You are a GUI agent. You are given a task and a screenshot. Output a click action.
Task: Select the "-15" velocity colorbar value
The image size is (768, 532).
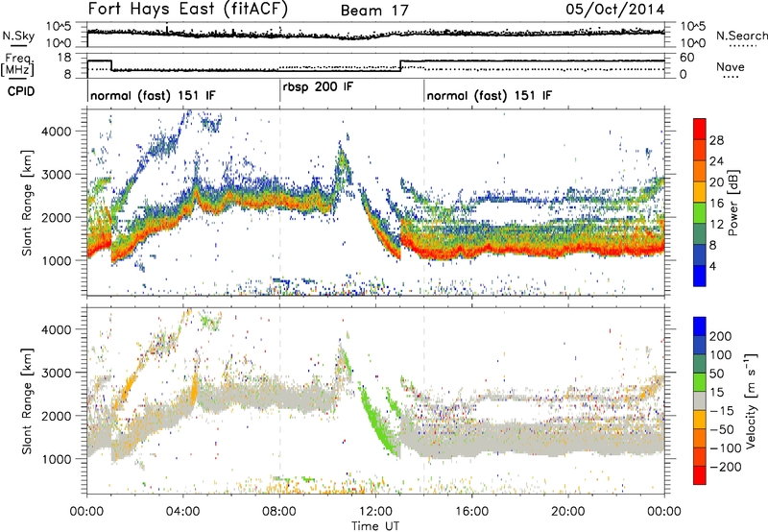coord(721,411)
